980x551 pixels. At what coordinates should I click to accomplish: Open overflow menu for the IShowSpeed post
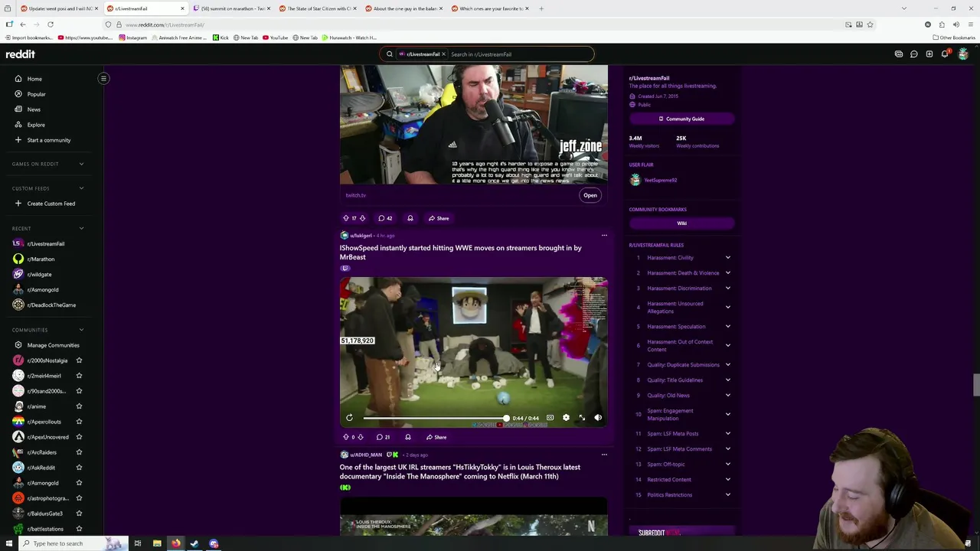click(x=604, y=236)
